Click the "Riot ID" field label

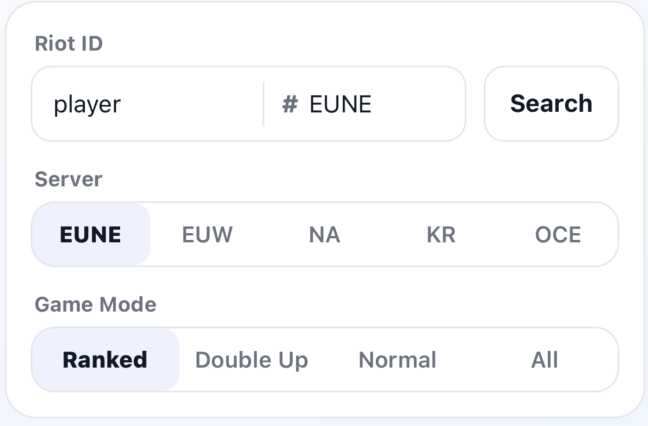click(69, 44)
